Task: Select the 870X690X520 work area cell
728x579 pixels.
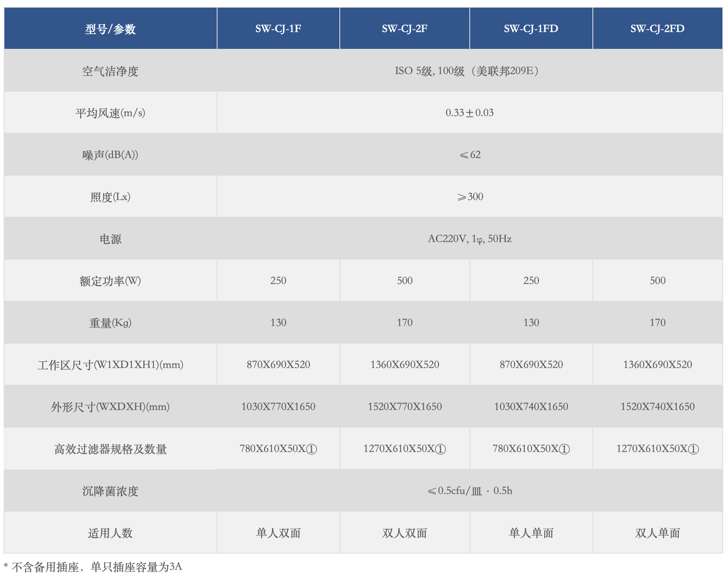Action: coord(278,364)
